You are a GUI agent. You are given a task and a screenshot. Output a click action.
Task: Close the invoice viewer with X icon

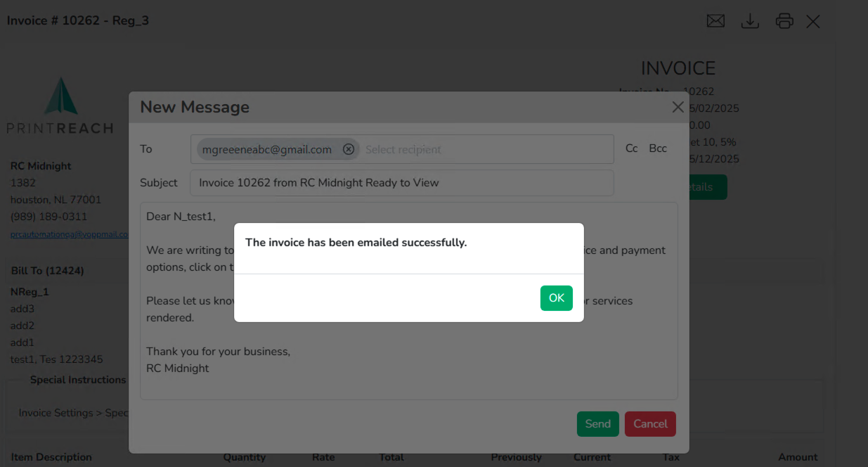pos(813,21)
